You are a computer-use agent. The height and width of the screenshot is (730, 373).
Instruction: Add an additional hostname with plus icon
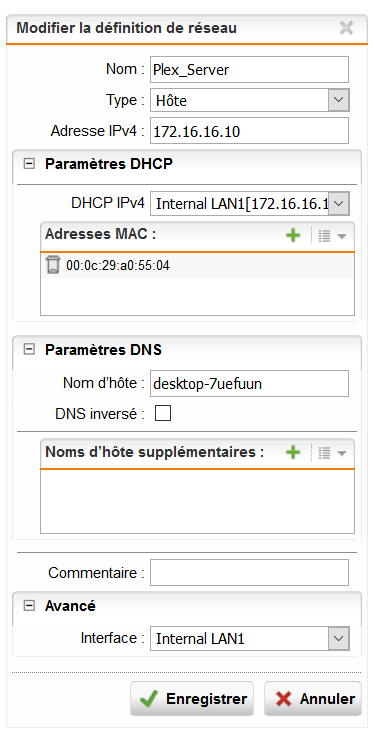(293, 452)
